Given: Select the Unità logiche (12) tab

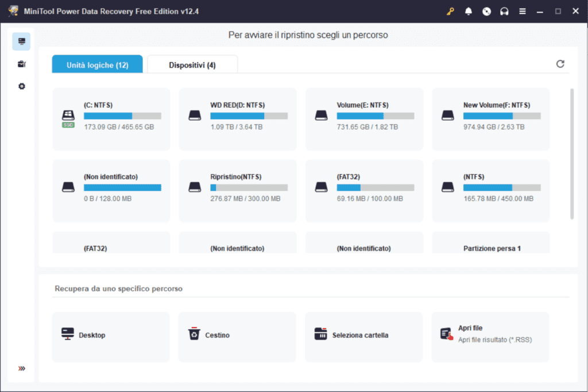Looking at the screenshot, I should tap(97, 64).
